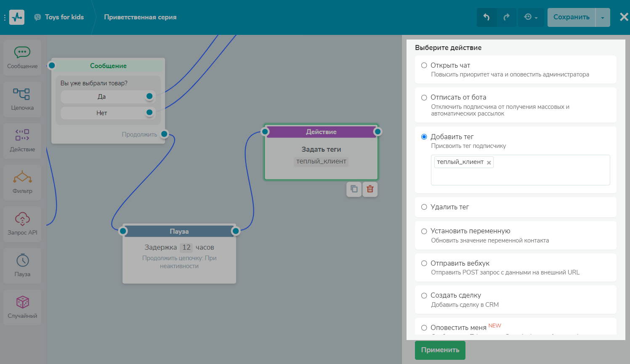630x364 pixels.
Task: Click the Сохранить button
Action: (x=571, y=17)
